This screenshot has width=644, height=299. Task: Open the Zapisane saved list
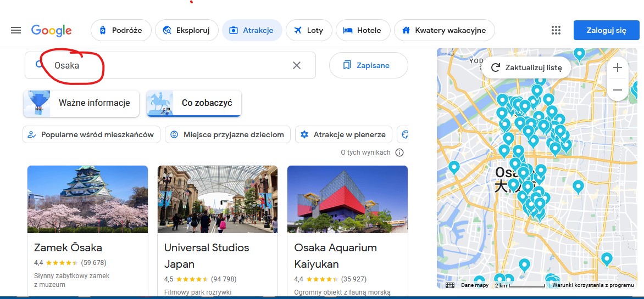click(368, 65)
